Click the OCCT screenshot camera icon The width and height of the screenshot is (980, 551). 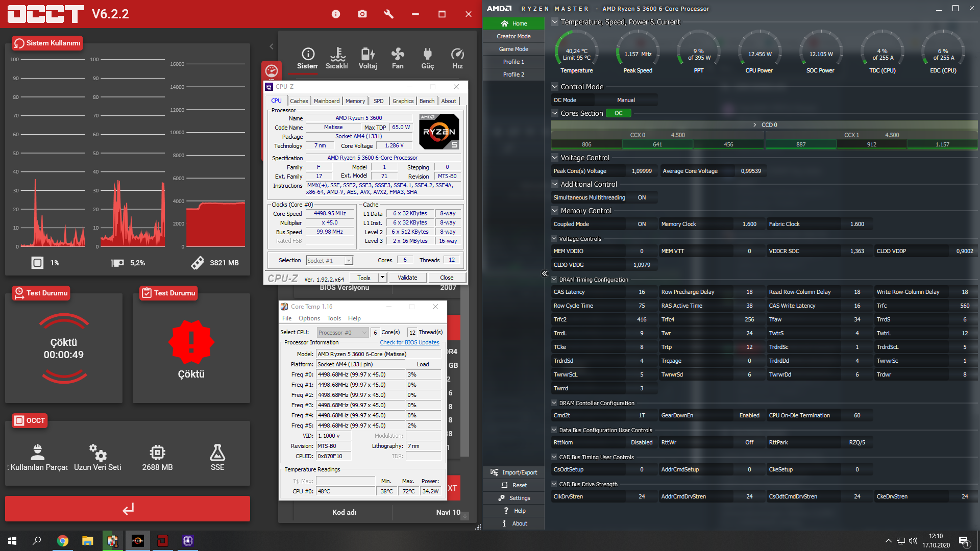(362, 14)
